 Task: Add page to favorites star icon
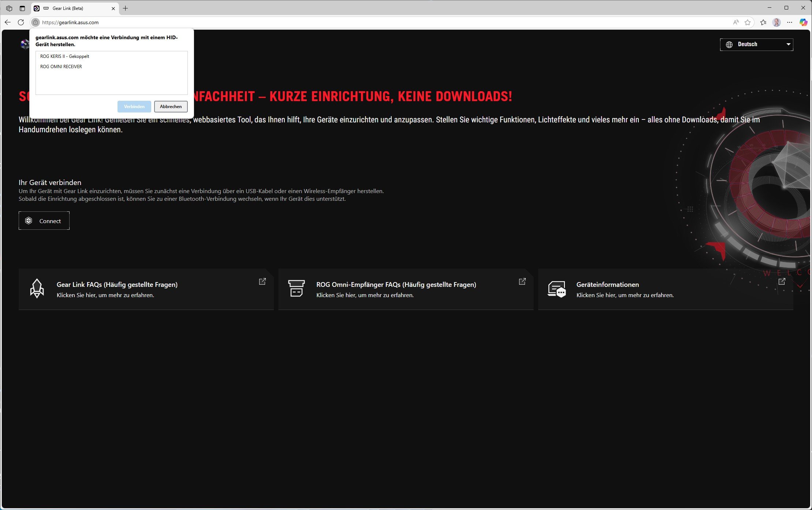click(x=748, y=22)
